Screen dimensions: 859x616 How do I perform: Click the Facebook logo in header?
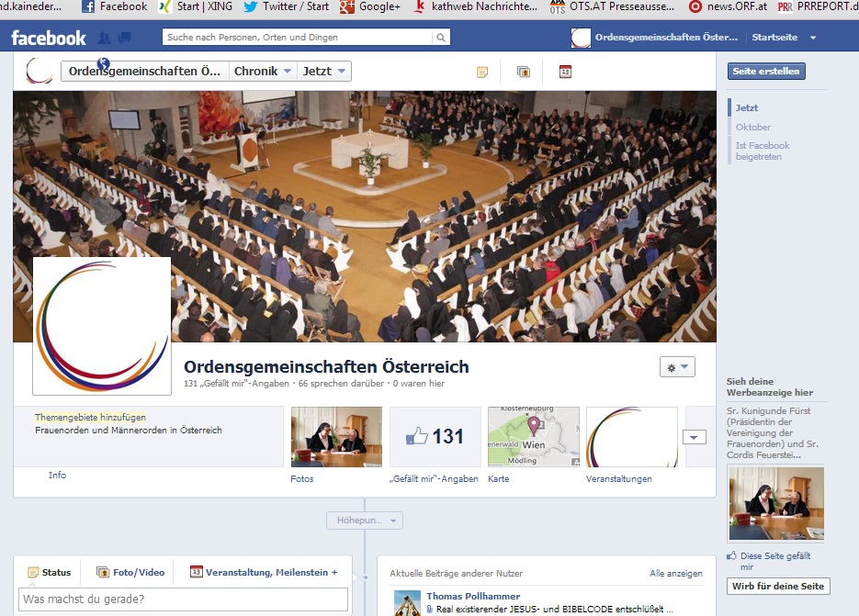pos(49,38)
